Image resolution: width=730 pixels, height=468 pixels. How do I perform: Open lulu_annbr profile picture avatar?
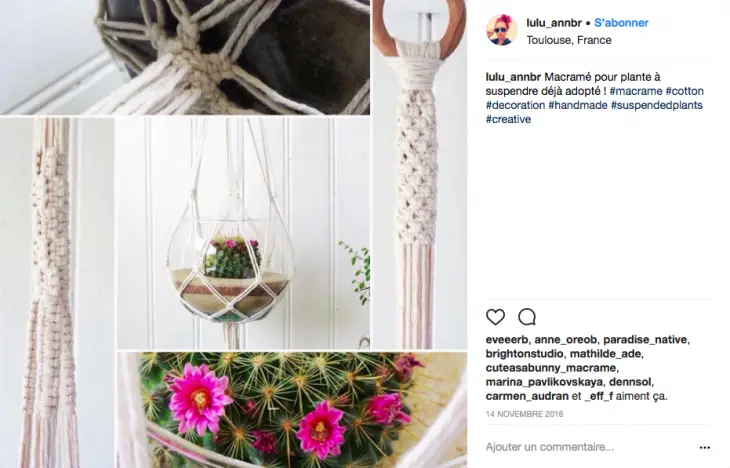502,30
